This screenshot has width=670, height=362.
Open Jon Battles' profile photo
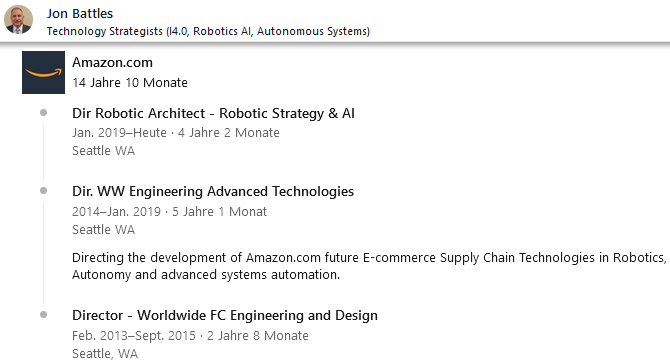coord(18,20)
